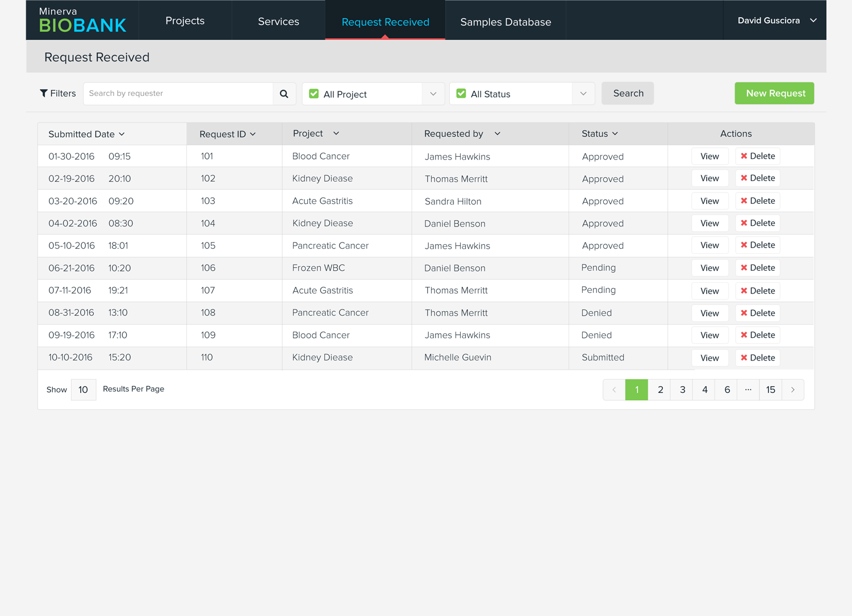The image size is (852, 616).
Task: Toggle the All Status checkbox
Action: click(461, 94)
